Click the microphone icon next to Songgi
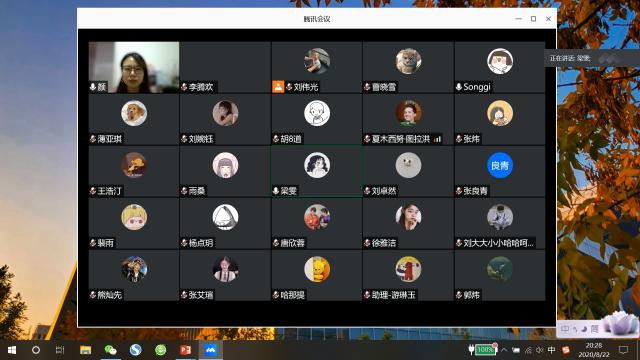Image resolution: width=640 pixels, height=360 pixels. click(459, 87)
